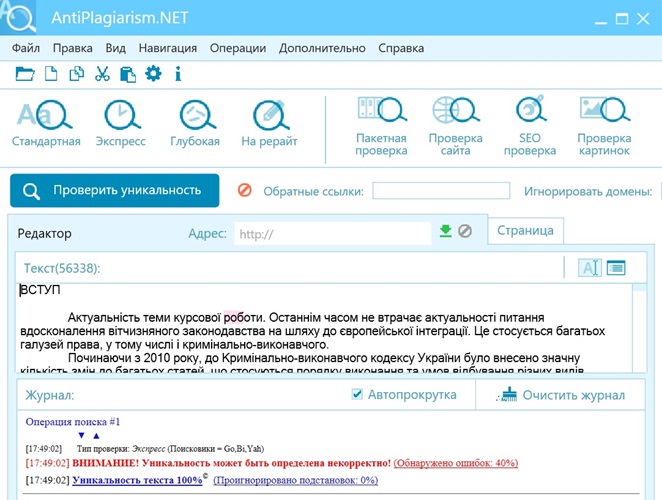Select the На рерайт check mode
The height and width of the screenshot is (500, 662).
click(x=269, y=123)
